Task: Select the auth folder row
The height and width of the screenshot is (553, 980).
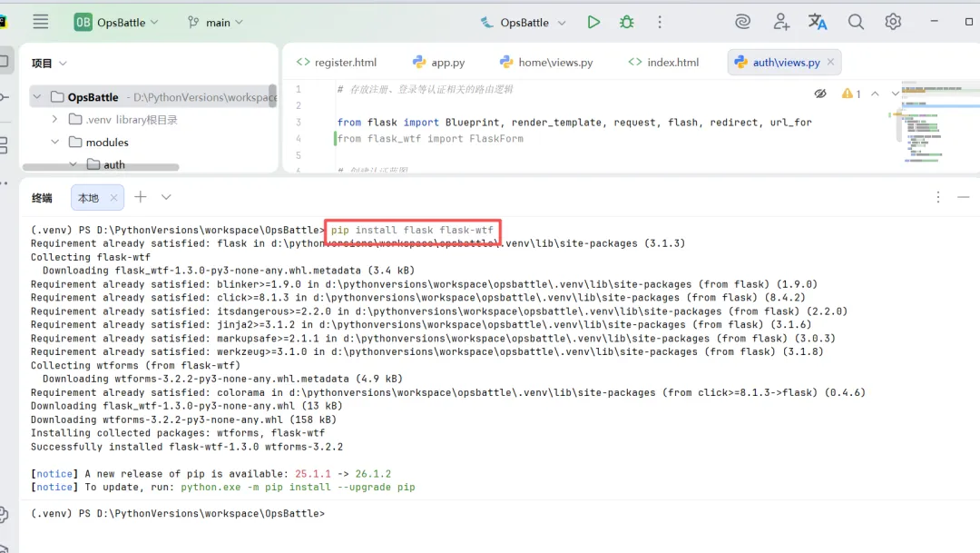Action: pyautogui.click(x=150, y=163)
